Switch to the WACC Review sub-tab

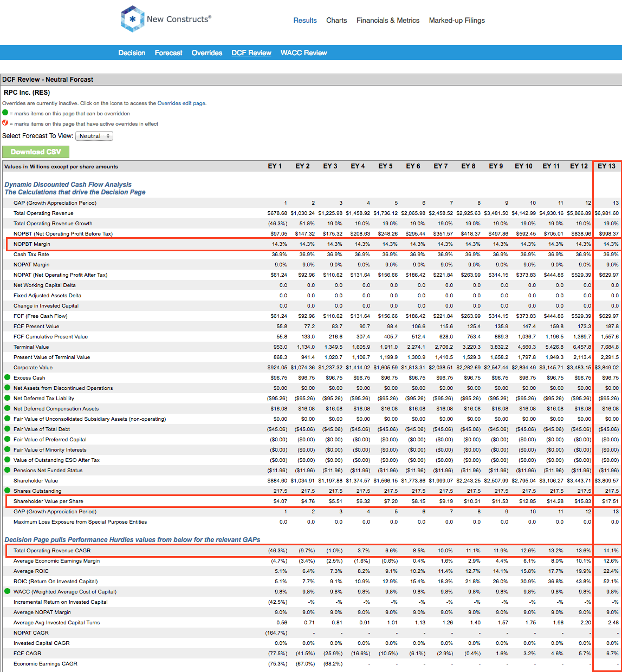point(303,53)
